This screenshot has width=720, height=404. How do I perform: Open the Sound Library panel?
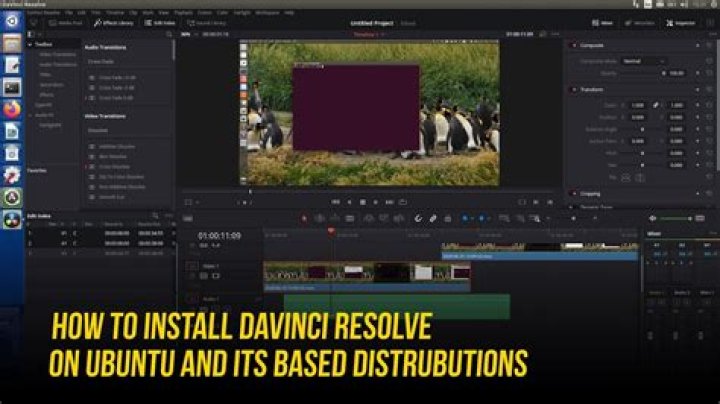pos(206,23)
